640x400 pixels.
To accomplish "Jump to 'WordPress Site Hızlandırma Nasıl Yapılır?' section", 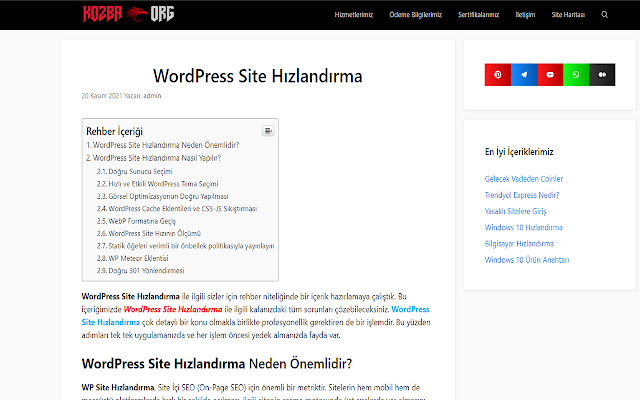I will [153, 158].
